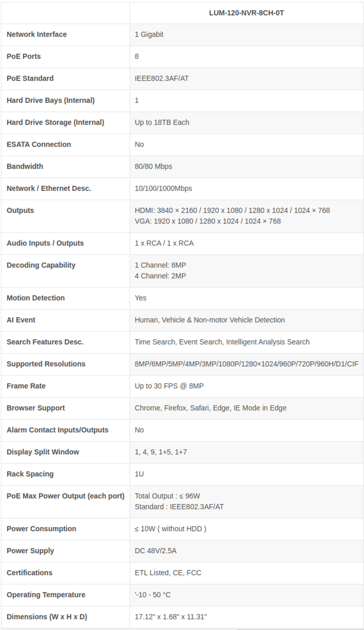Click the 1 Channel: 8MP decoding text
Viewport: 364px width, 630px height.
pyautogui.click(x=160, y=265)
